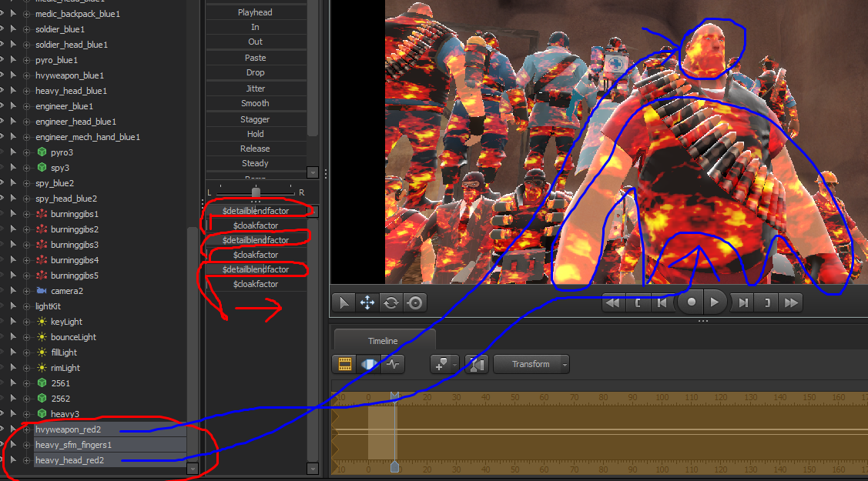Select the arrow selection tool in viewport
The image size is (868, 481).
(x=344, y=302)
